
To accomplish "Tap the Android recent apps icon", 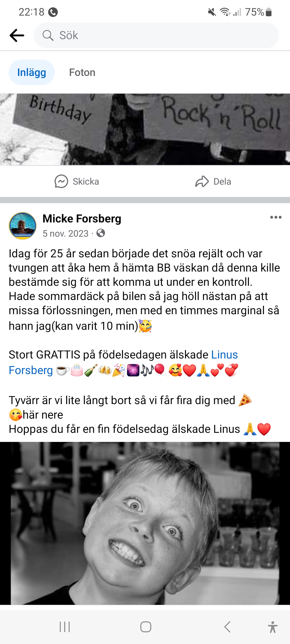I will (x=65, y=627).
